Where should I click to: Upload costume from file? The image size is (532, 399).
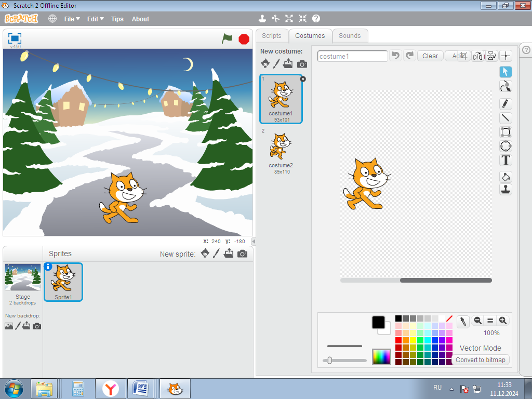(x=288, y=63)
